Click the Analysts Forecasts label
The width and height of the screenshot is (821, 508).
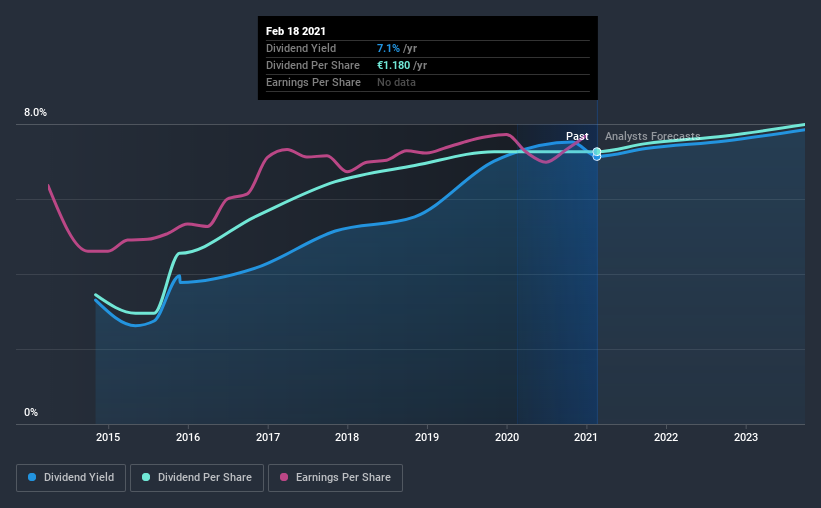tap(652, 136)
